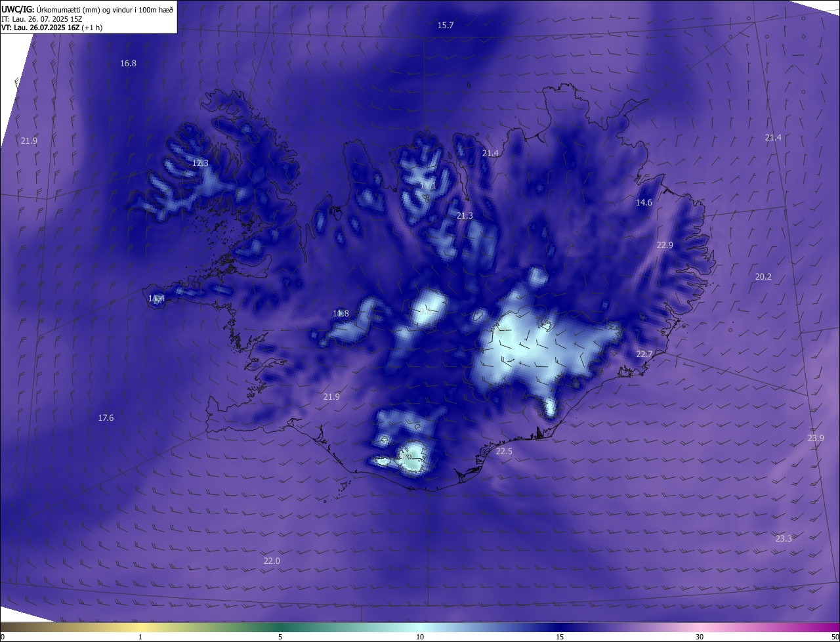Click the 10 label on the color scale

coord(420,637)
